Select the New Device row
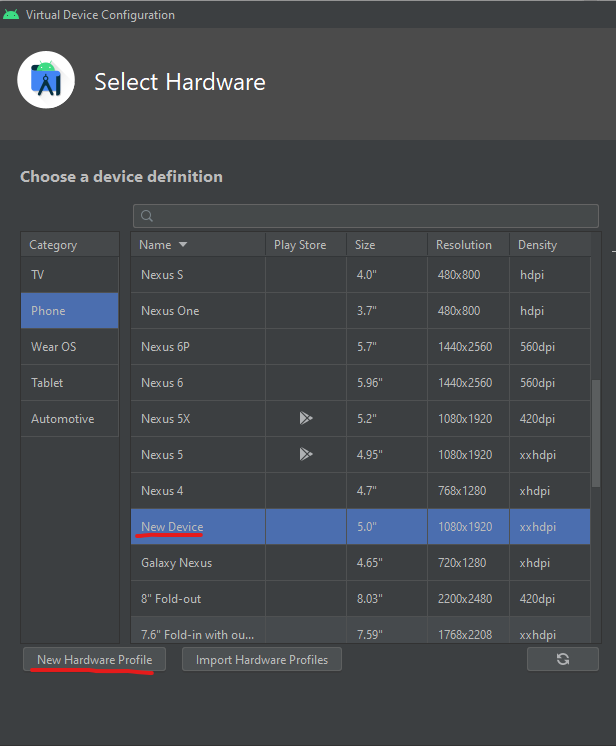616x746 pixels. click(361, 527)
